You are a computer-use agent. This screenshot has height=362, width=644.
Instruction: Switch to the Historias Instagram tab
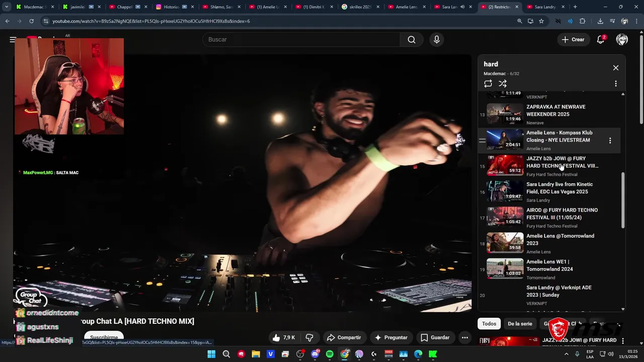(x=175, y=7)
